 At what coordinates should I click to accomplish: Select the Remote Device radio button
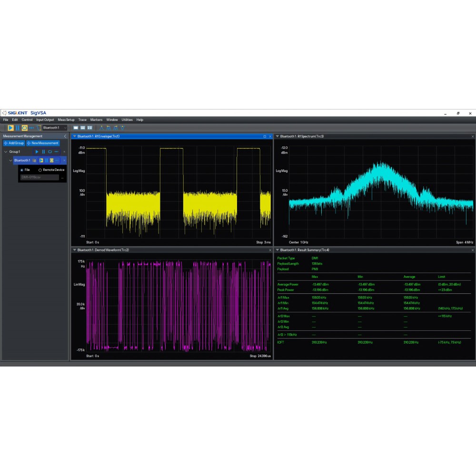coord(40,170)
